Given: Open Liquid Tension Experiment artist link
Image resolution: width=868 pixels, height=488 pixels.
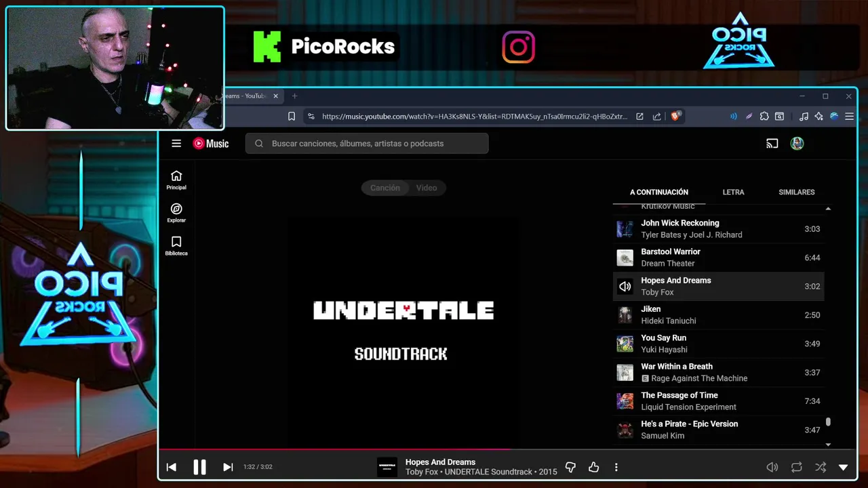Looking at the screenshot, I should (688, 407).
